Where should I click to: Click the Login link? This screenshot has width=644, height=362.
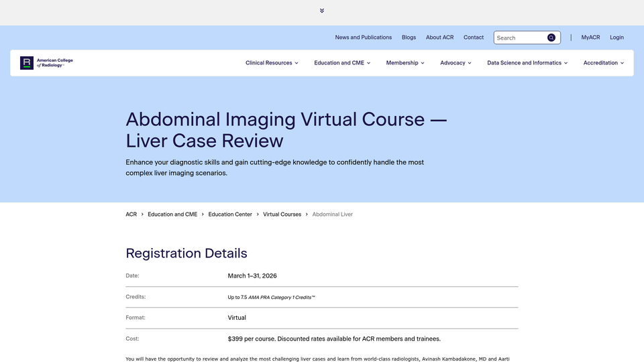tap(616, 38)
